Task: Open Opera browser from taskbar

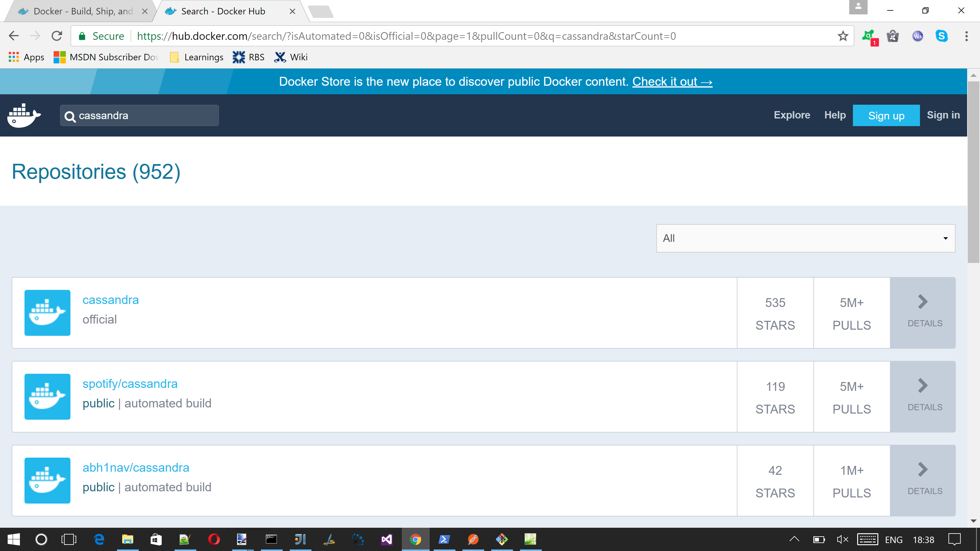Action: pos(214,539)
